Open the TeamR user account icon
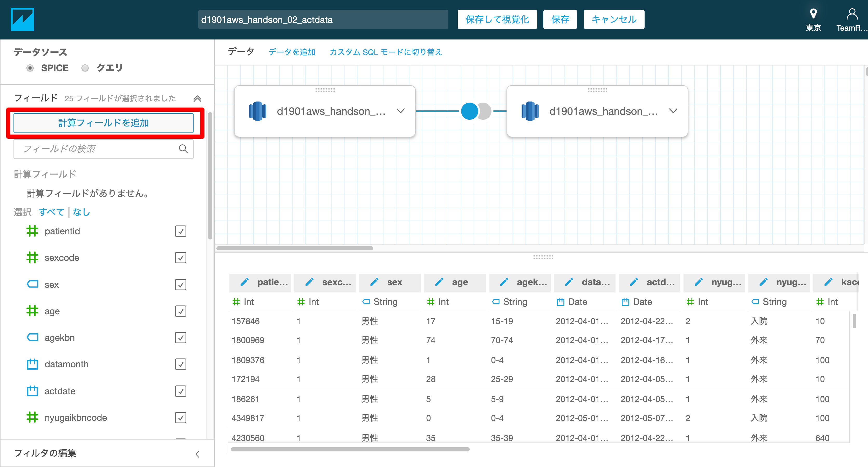 [x=852, y=14]
